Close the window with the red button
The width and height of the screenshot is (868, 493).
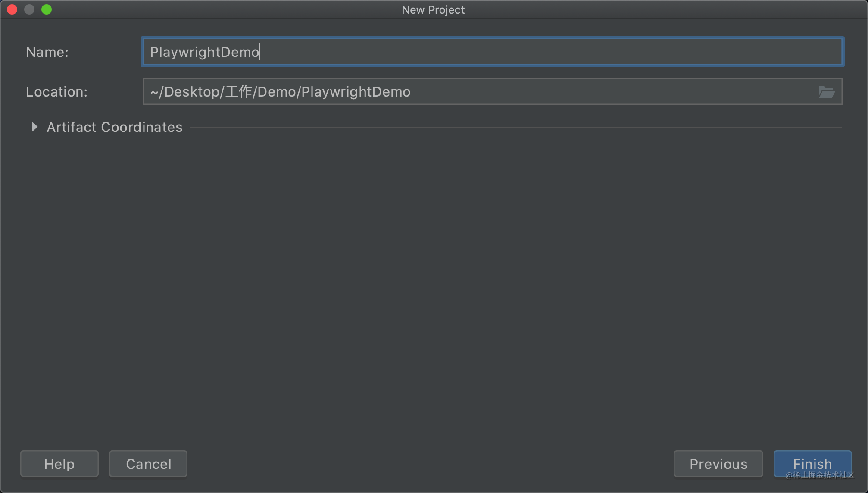[12, 9]
